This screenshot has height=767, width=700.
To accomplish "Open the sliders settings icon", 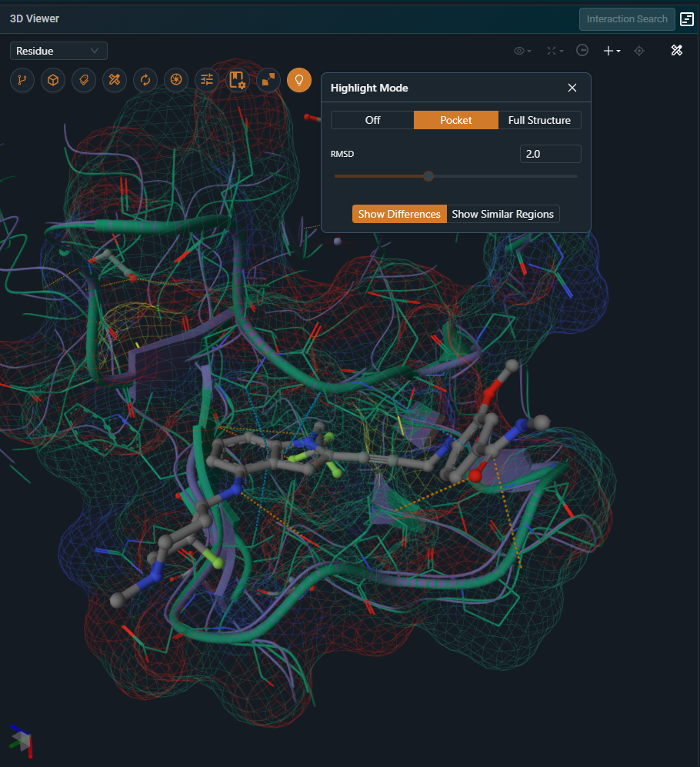I will [x=206, y=80].
